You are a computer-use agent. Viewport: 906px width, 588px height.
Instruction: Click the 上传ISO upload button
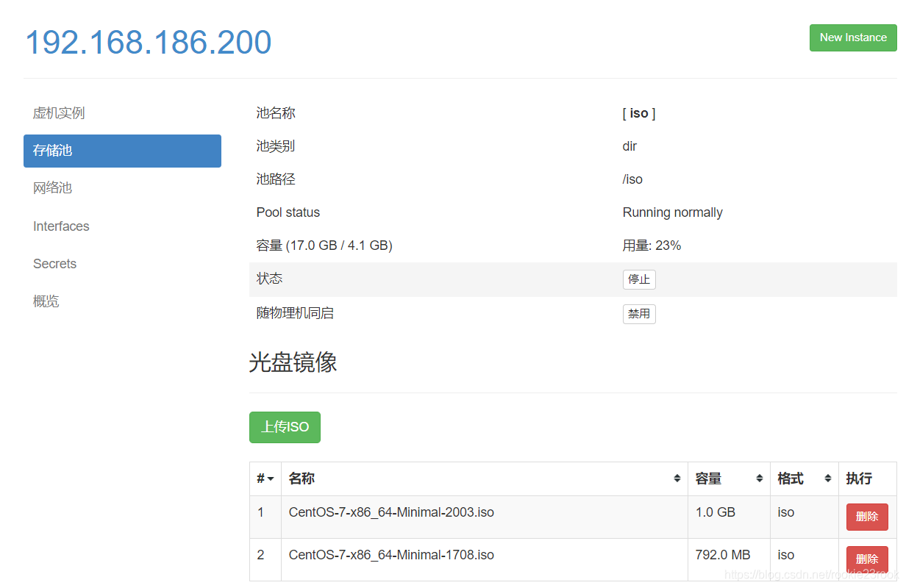coord(285,427)
